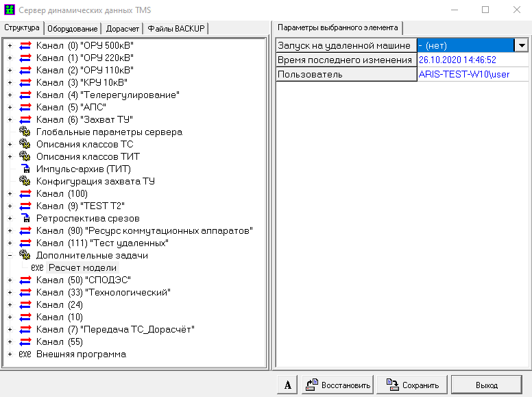Expand the Описания классов ТС node
Screen dimensions: 532x397
[x=10, y=144]
